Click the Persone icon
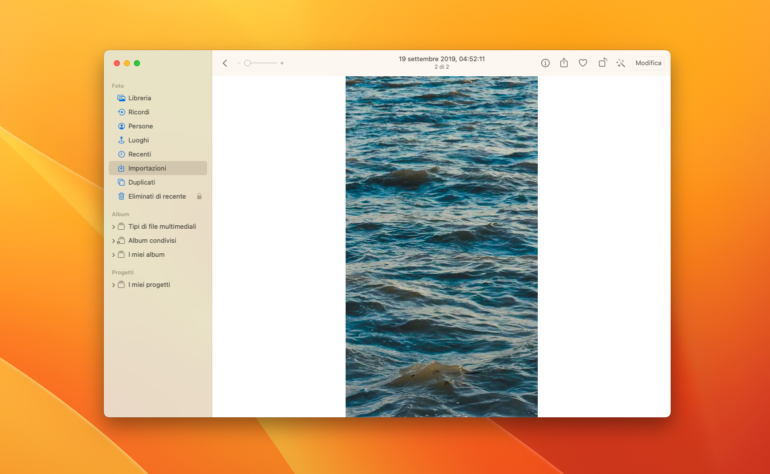770x474 pixels. [121, 126]
